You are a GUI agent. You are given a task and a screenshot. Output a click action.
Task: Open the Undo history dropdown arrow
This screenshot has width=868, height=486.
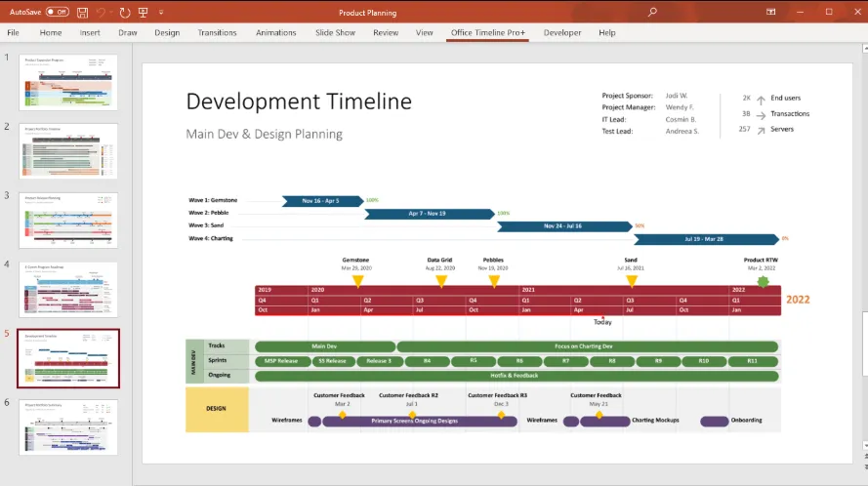tap(110, 12)
